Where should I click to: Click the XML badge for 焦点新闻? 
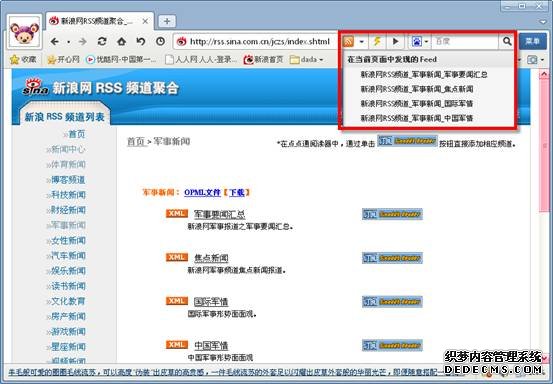177,257
